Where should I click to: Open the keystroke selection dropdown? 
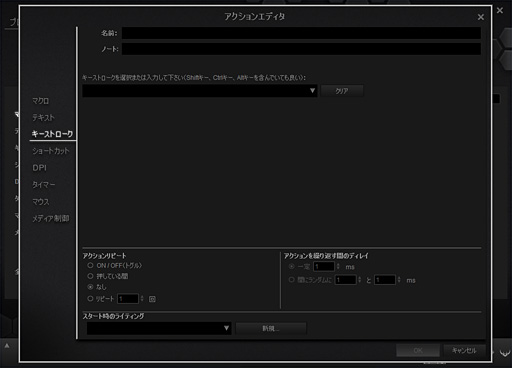(199, 91)
